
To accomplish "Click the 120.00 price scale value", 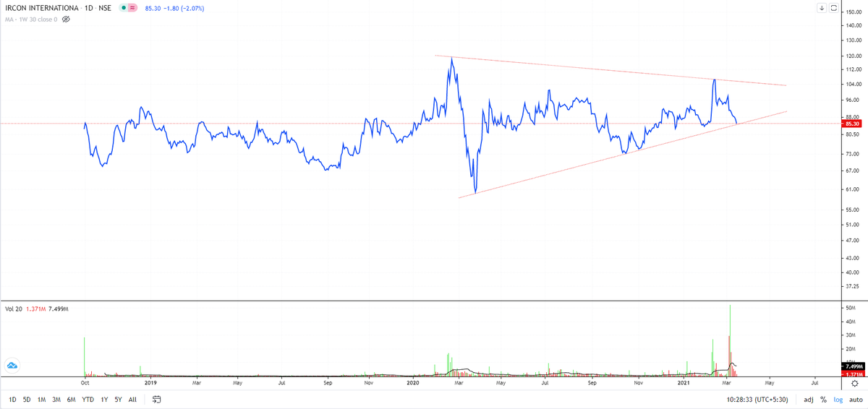I will pyautogui.click(x=853, y=56).
